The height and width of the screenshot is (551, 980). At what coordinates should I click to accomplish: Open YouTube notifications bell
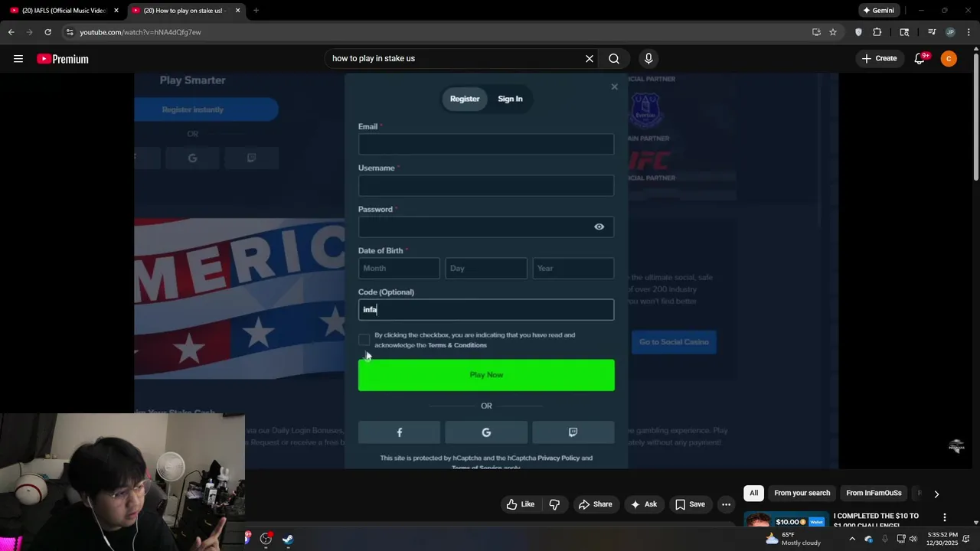920,59
